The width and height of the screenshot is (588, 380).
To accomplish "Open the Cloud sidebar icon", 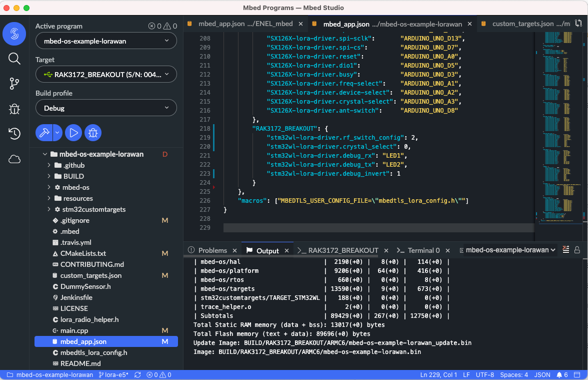I will (14, 159).
